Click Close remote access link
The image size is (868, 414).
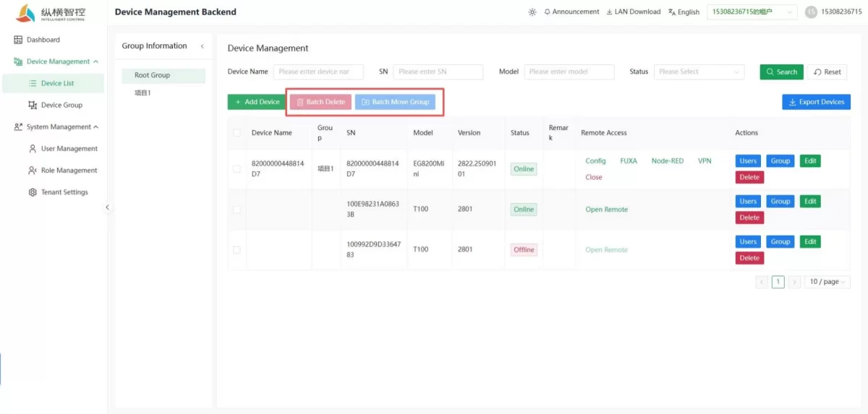[x=594, y=177]
